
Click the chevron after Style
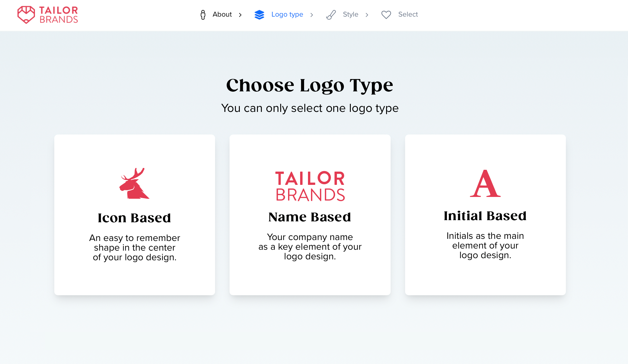pos(367,15)
